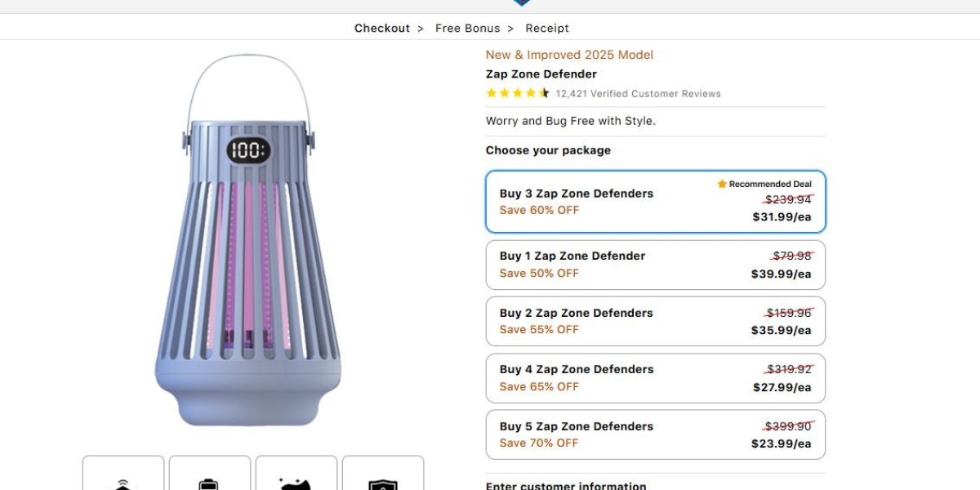Viewport: 980px width, 490px height.
Task: Click the Save 65% OFF label
Action: (539, 386)
